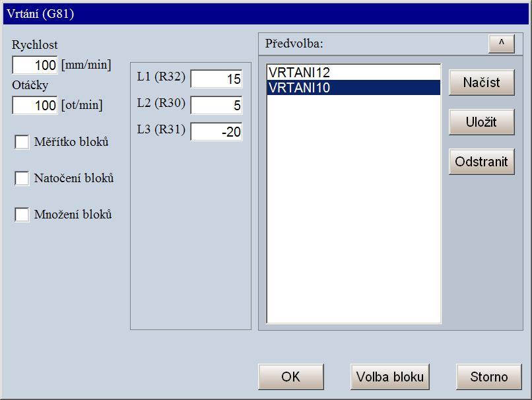The height and width of the screenshot is (400, 532).
Task: Focus the Rychlost mm/min input field
Action: click(x=35, y=65)
